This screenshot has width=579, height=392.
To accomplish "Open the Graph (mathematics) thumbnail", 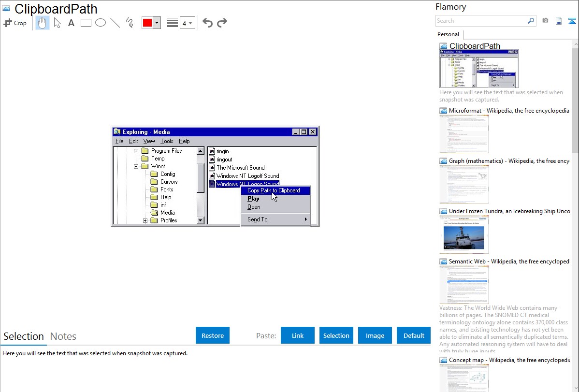I will point(464,184).
